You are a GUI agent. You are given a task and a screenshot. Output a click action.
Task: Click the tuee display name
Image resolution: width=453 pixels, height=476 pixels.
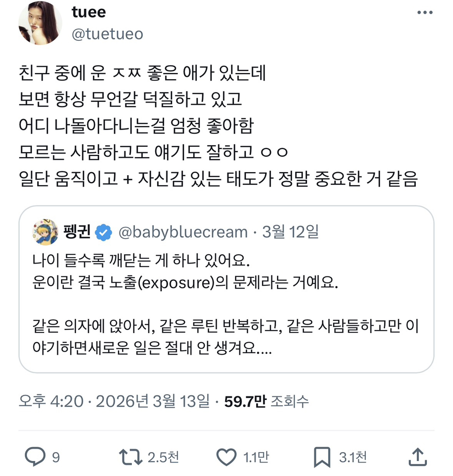pyautogui.click(x=88, y=12)
